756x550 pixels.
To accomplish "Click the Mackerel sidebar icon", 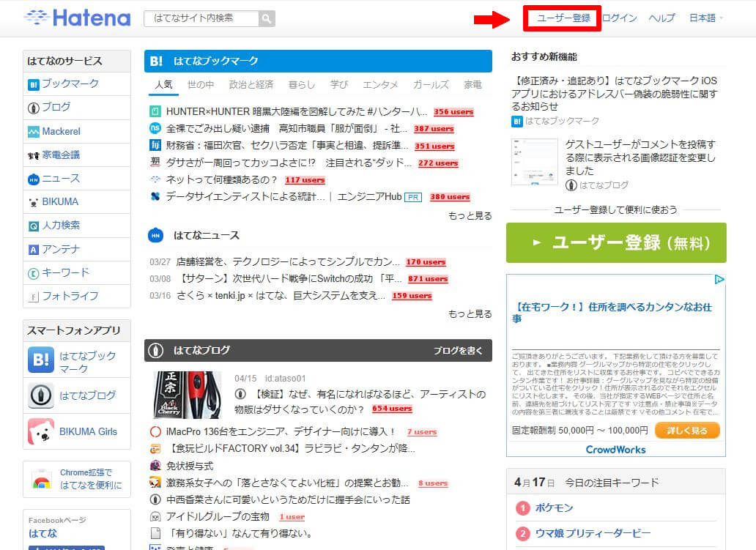I will (x=33, y=132).
